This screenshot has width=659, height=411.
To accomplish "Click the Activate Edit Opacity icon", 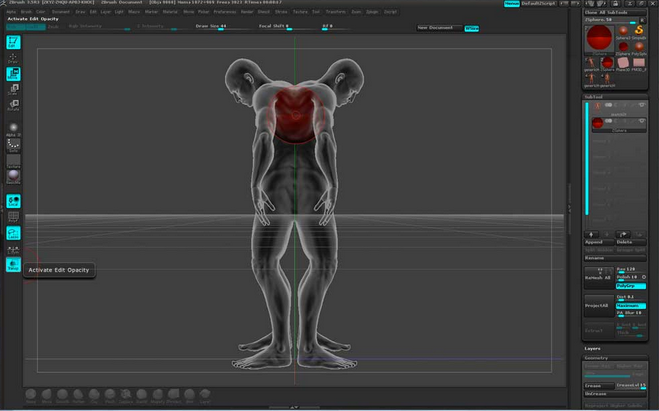I will click(14, 265).
